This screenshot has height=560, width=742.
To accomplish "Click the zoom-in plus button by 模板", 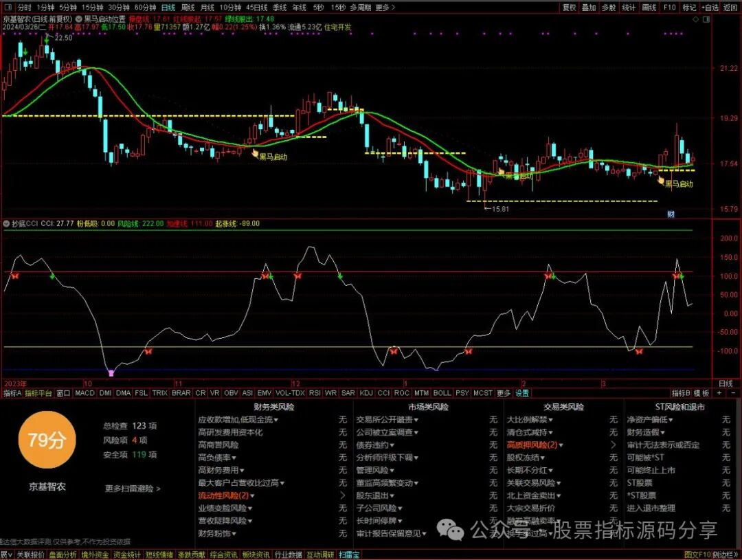I will [719, 393].
